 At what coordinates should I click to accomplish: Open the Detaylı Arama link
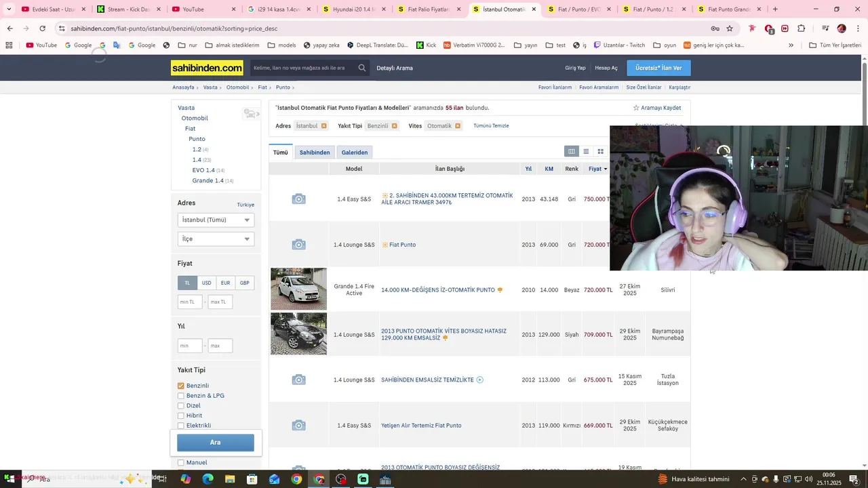point(395,68)
